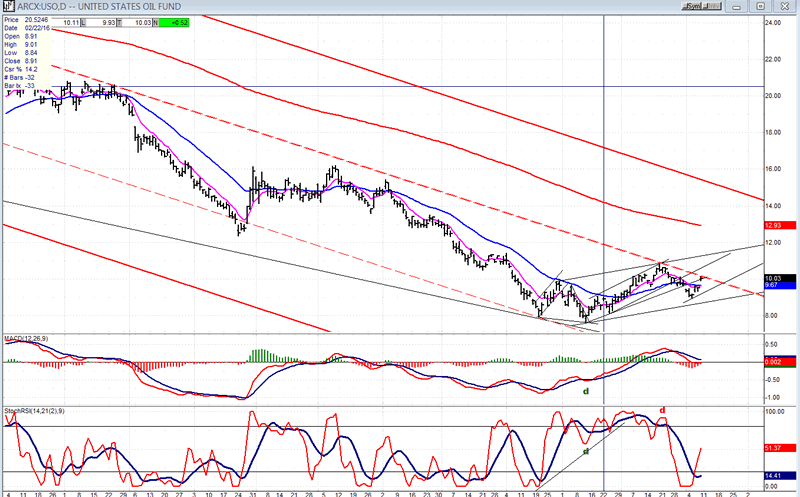Image resolution: width=800 pixels, height=497 pixels.
Task: Click the 10.11 quote field
Action: (x=71, y=21)
